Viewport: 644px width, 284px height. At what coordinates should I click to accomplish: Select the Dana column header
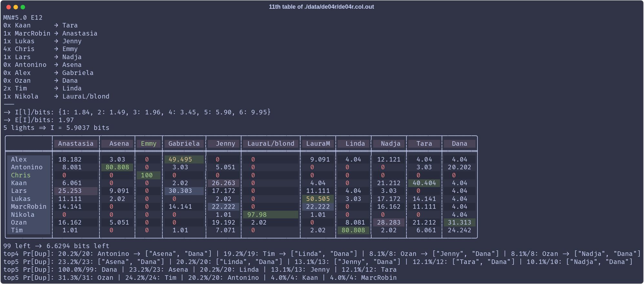(x=460, y=143)
